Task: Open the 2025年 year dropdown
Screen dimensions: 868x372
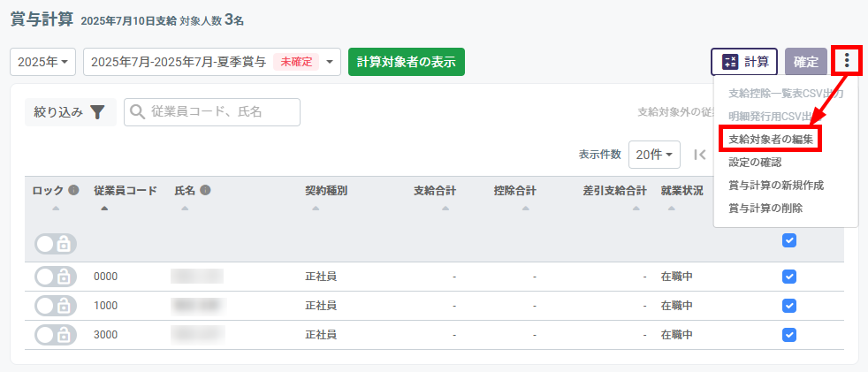Action: tap(43, 62)
